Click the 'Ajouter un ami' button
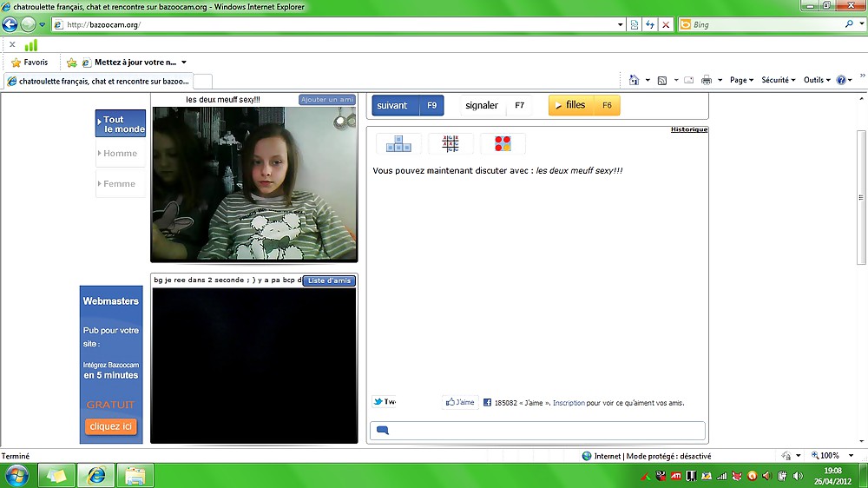The image size is (868, 488). click(327, 100)
